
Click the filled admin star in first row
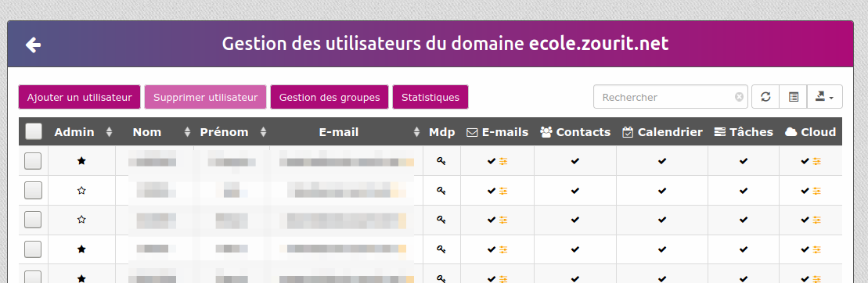coord(81,161)
